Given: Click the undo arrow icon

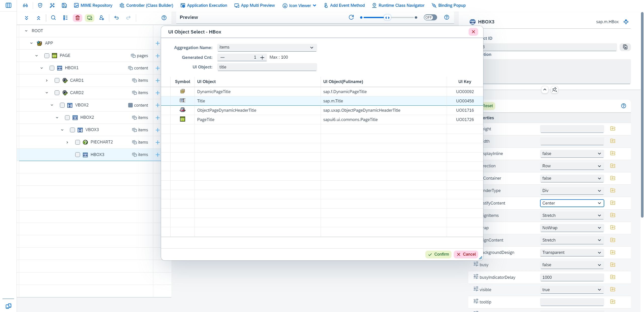Looking at the screenshot, I should tap(116, 18).
